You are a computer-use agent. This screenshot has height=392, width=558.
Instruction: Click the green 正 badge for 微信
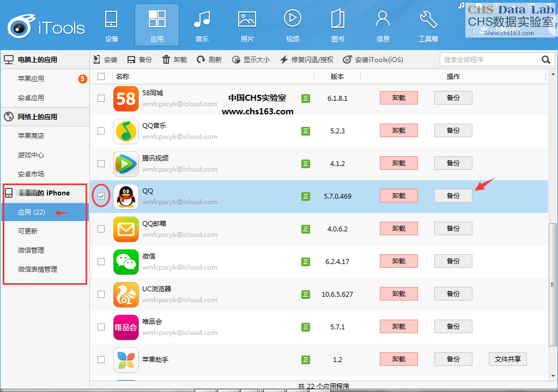(x=306, y=262)
